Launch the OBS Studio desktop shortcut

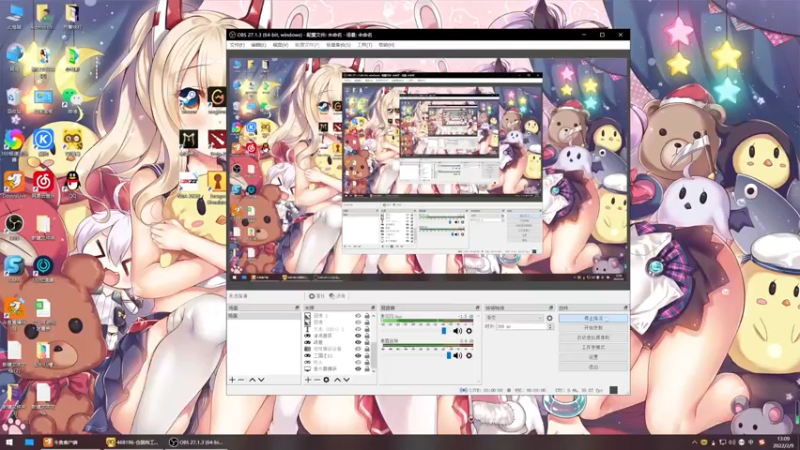click(x=14, y=226)
